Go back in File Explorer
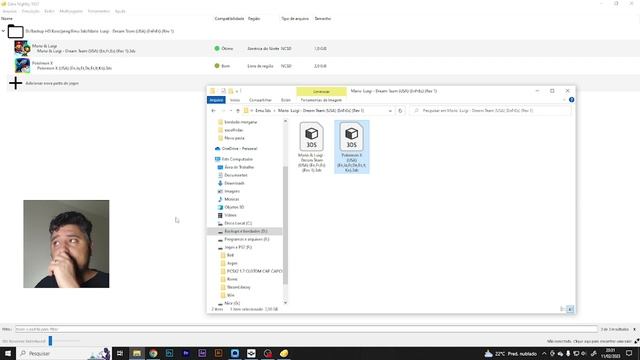The width and height of the screenshot is (640, 360). point(213,111)
